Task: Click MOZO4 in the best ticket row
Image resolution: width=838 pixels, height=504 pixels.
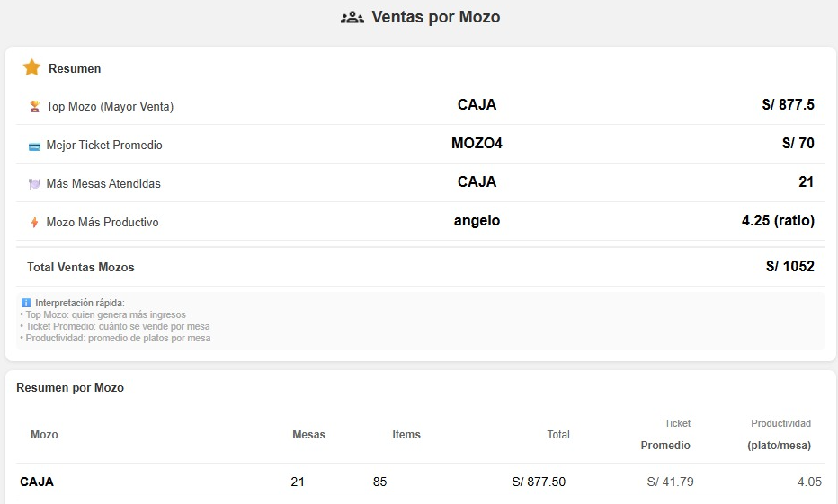Action: (477, 143)
